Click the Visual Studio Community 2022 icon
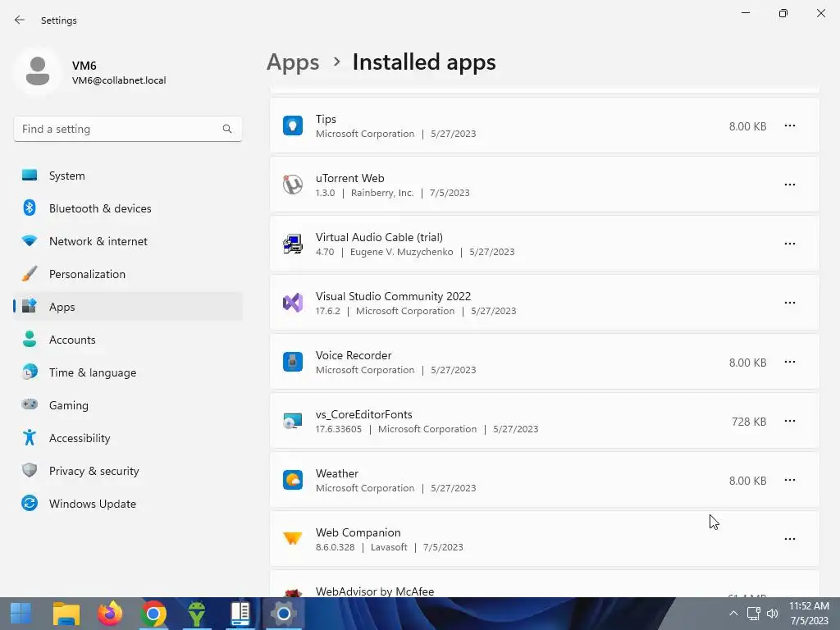 tap(293, 303)
